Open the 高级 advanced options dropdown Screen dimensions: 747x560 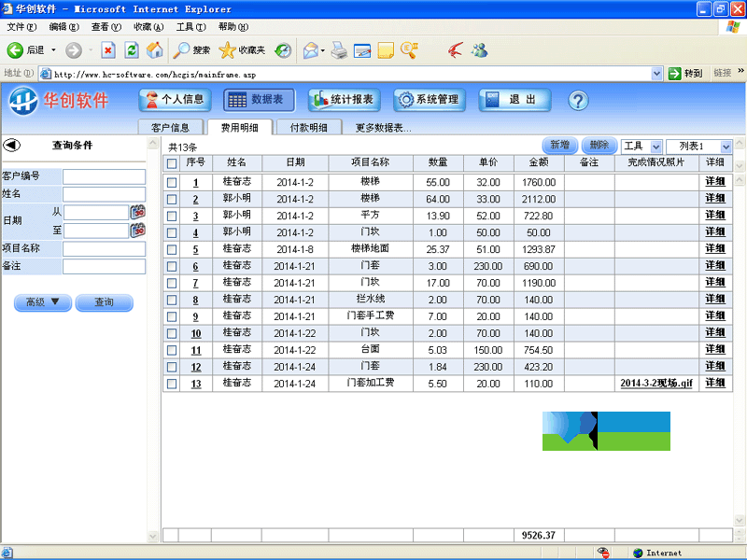pos(41,302)
